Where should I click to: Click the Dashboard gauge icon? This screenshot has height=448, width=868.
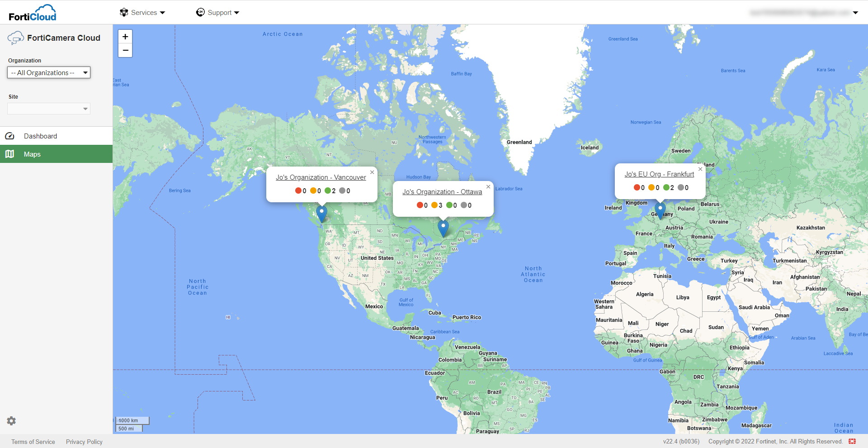(x=9, y=136)
